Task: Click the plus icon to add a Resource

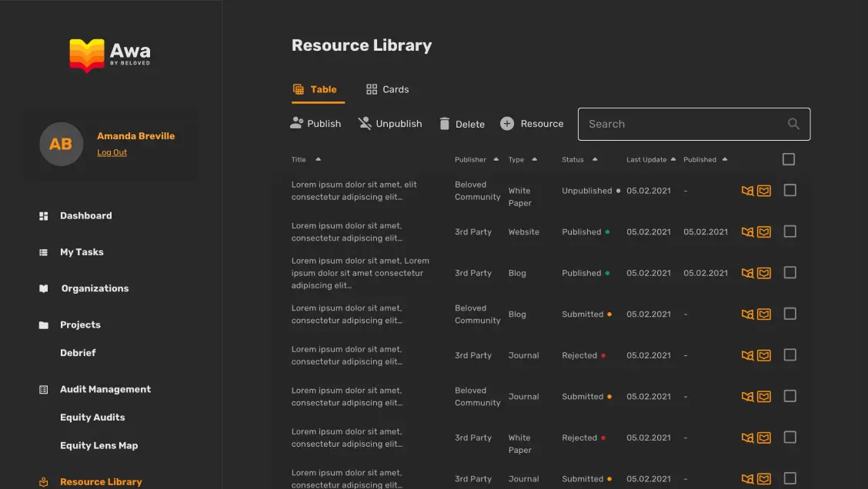Action: [508, 123]
